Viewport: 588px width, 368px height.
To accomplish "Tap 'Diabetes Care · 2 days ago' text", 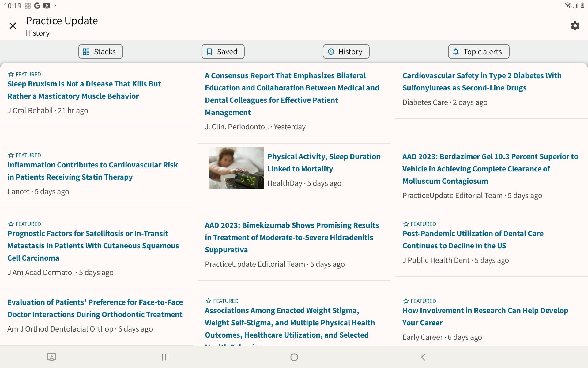I will point(445,102).
